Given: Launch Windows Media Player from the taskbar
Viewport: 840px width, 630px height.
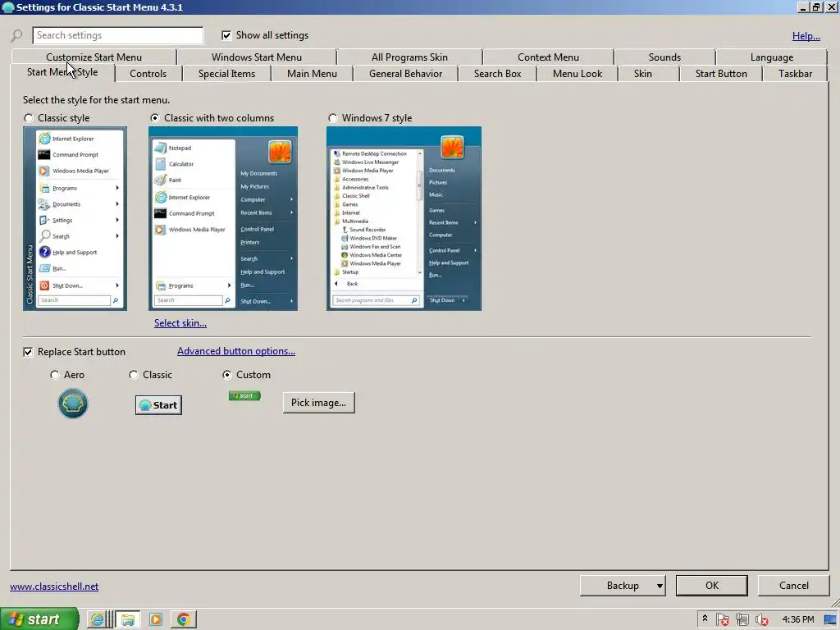Looking at the screenshot, I should (x=155, y=619).
